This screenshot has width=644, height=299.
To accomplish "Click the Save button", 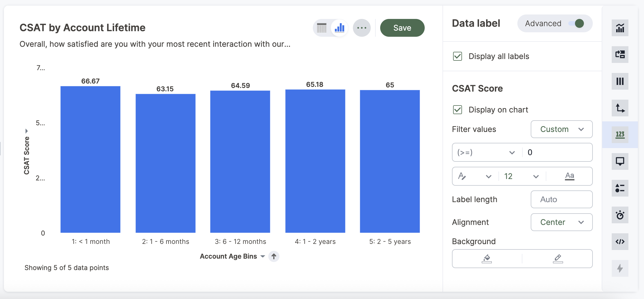I will [402, 28].
